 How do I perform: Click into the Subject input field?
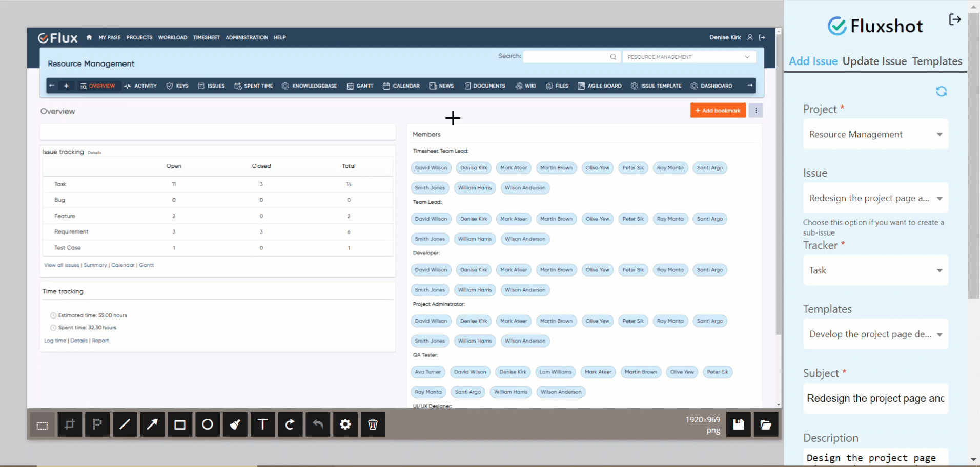(875, 398)
